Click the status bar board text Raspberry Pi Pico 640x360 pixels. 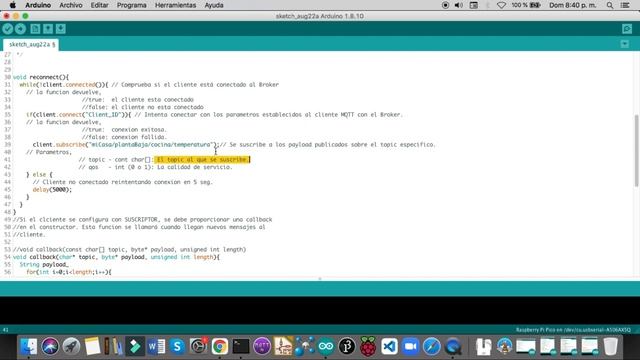(x=573, y=330)
